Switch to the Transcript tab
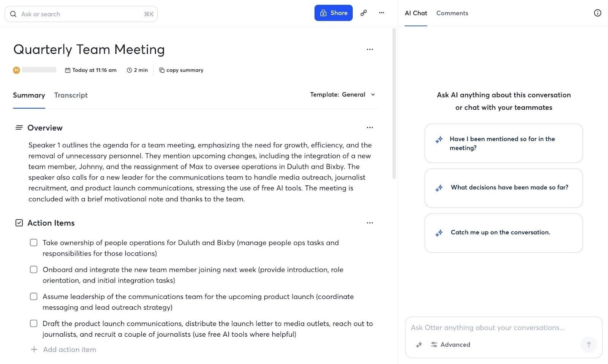 coord(71,95)
